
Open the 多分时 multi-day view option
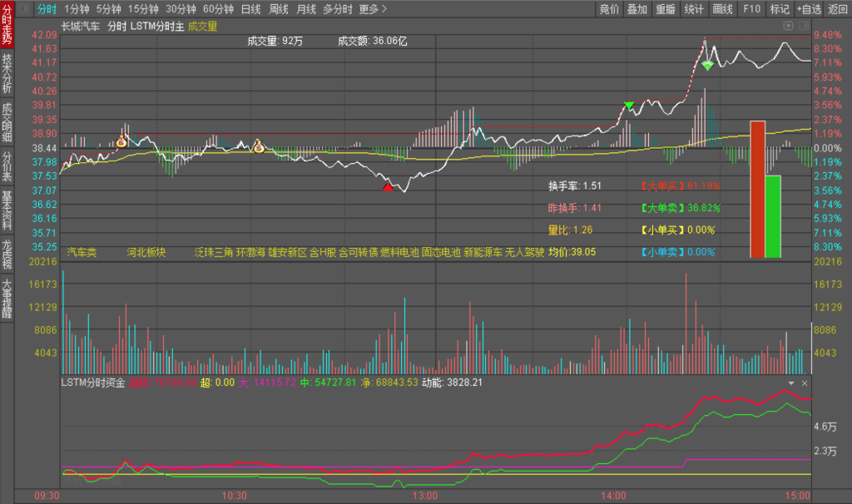pos(337,9)
